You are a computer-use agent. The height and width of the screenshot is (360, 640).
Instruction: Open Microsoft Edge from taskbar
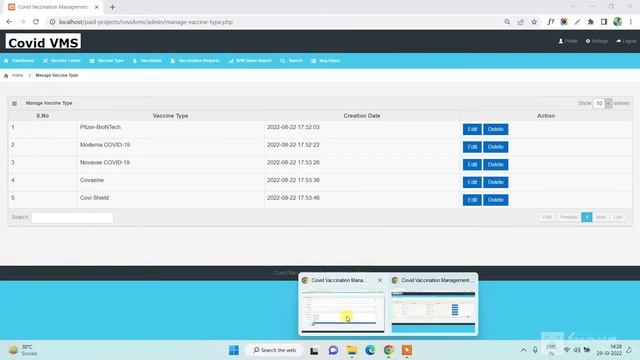[370, 350]
